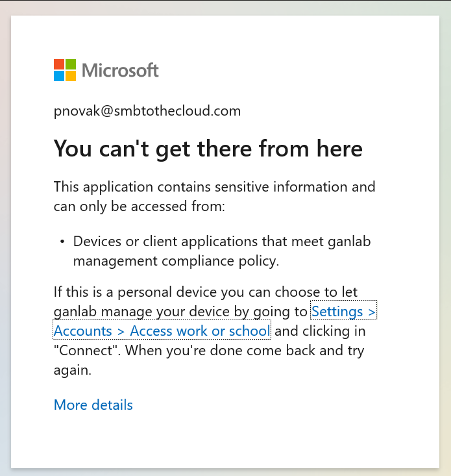Click "Access work or school" link text
451x476 pixels.
pos(200,331)
